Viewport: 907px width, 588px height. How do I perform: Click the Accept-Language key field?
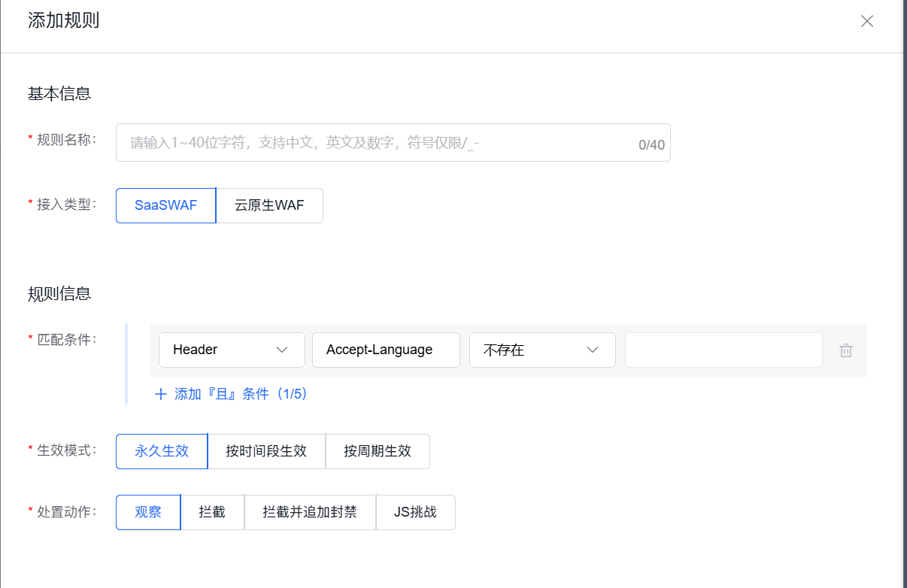(x=385, y=350)
